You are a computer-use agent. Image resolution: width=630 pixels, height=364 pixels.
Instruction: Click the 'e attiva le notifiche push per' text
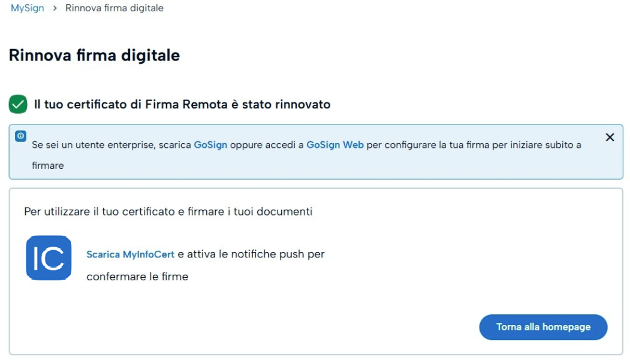click(251, 254)
